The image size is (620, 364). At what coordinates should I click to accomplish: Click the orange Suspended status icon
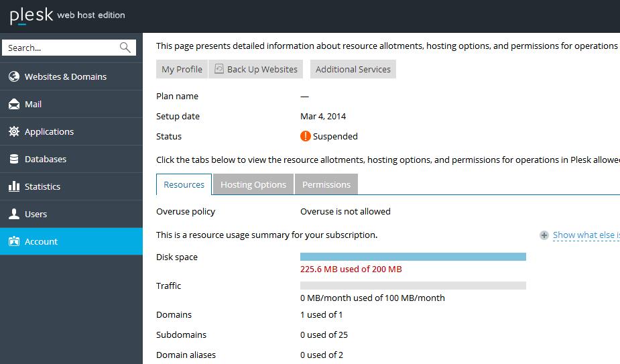tap(306, 136)
